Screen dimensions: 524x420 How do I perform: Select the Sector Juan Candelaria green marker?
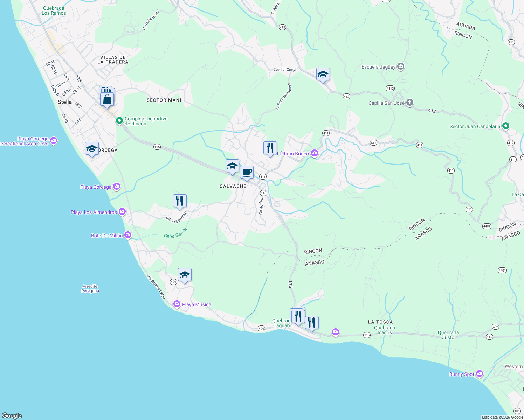pos(505,126)
